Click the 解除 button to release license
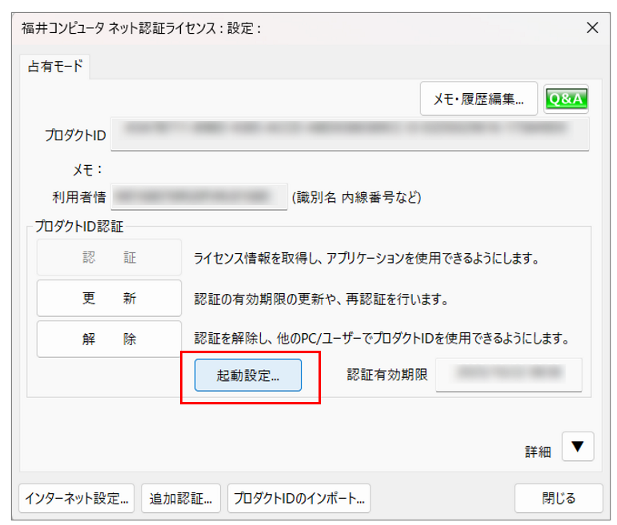The width and height of the screenshot is (617, 525). point(109,339)
